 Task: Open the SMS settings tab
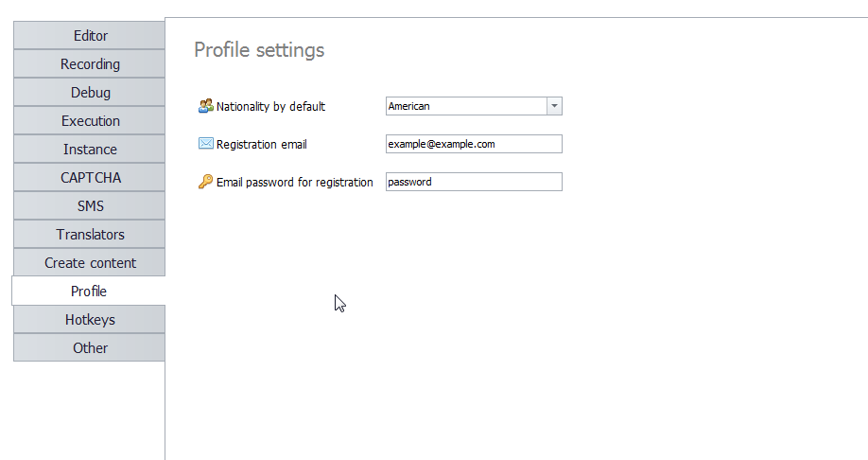click(90, 205)
